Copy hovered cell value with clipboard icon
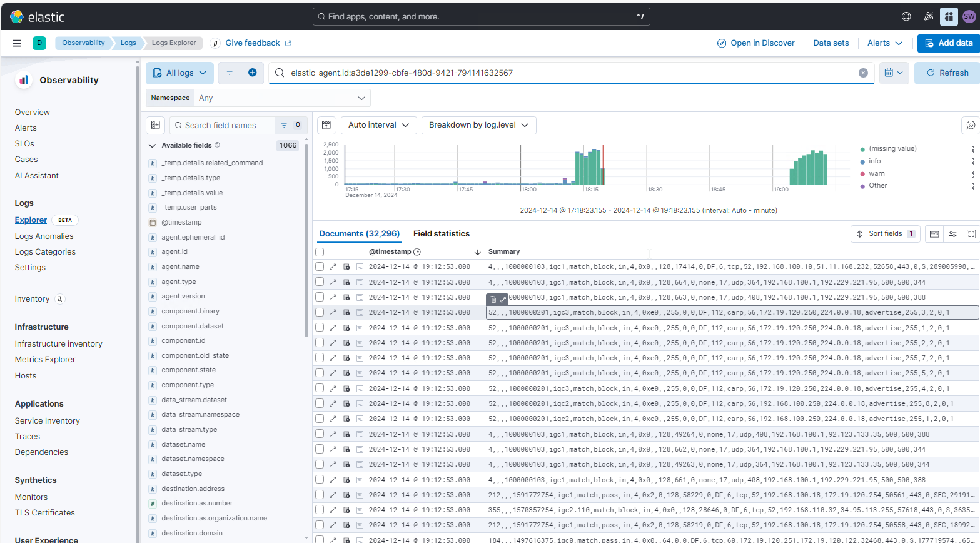The width and height of the screenshot is (980, 543). tap(493, 300)
